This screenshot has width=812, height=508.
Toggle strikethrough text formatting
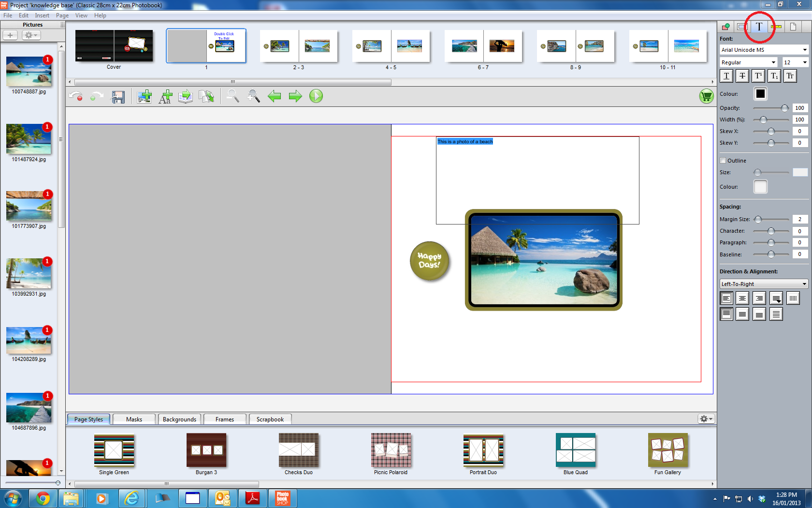click(742, 76)
